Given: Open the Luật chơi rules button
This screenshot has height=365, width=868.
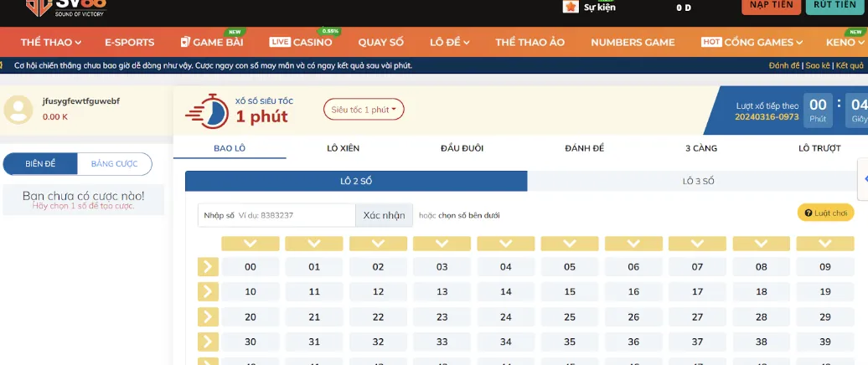Looking at the screenshot, I should (825, 213).
